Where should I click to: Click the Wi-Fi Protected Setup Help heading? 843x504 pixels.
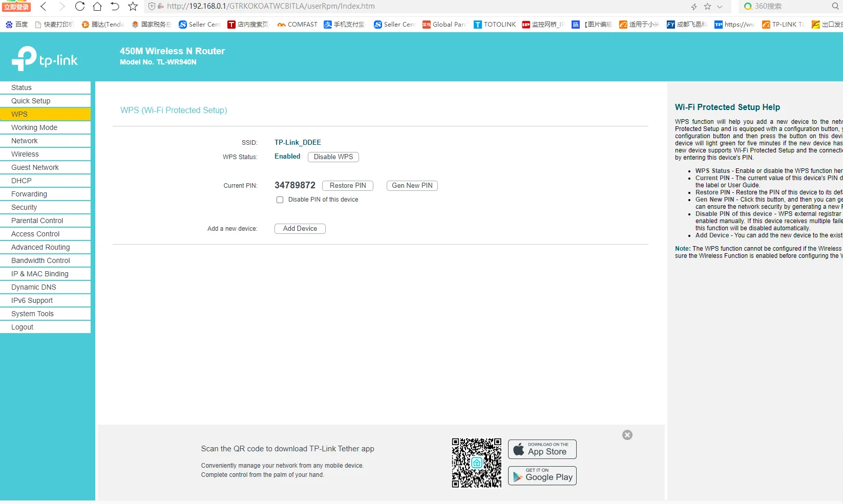point(727,107)
